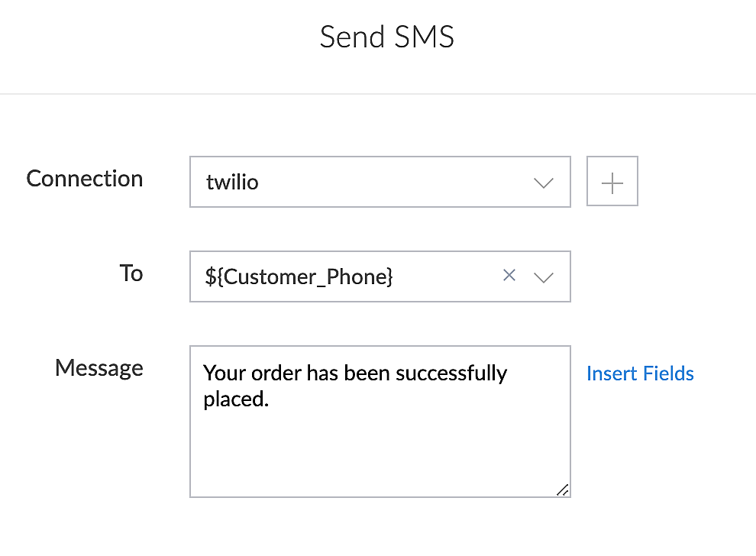The width and height of the screenshot is (756, 556).
Task: Click the divider line below Send SMS
Action: [x=378, y=94]
